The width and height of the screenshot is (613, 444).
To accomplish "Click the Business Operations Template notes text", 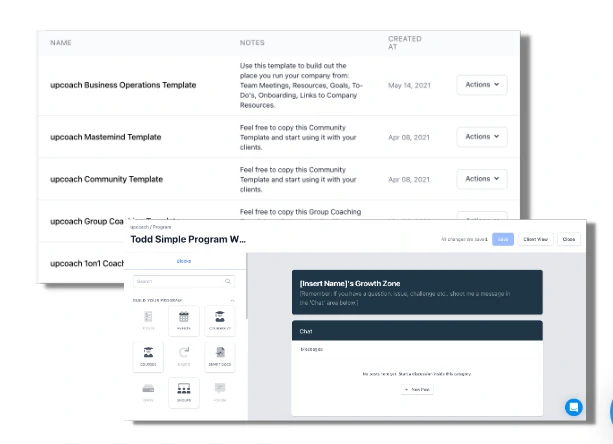I will pyautogui.click(x=301, y=85).
